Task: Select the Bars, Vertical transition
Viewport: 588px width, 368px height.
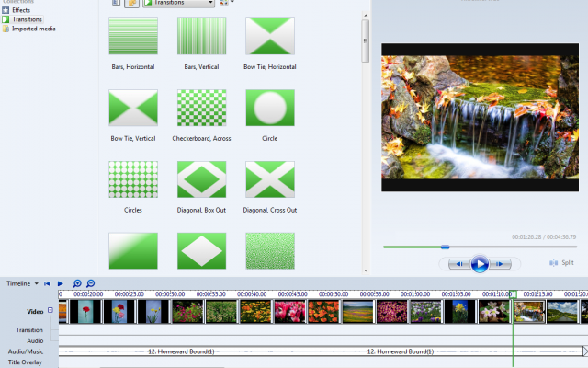Action: click(201, 36)
